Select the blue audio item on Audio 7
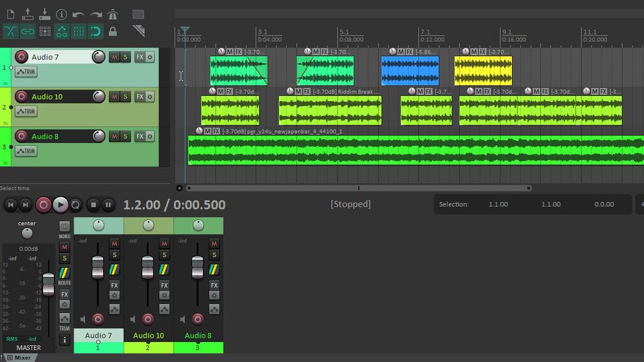Image resolution: width=644 pixels, height=362 pixels. click(x=410, y=71)
